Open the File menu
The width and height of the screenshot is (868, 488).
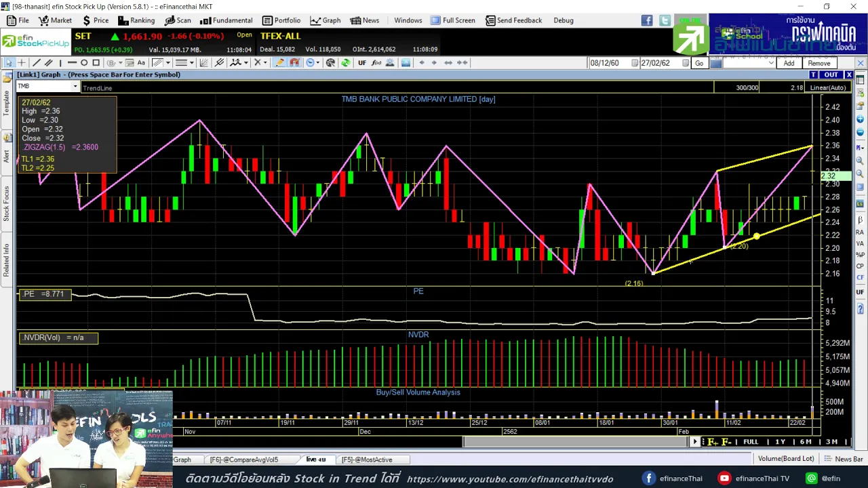(18, 20)
